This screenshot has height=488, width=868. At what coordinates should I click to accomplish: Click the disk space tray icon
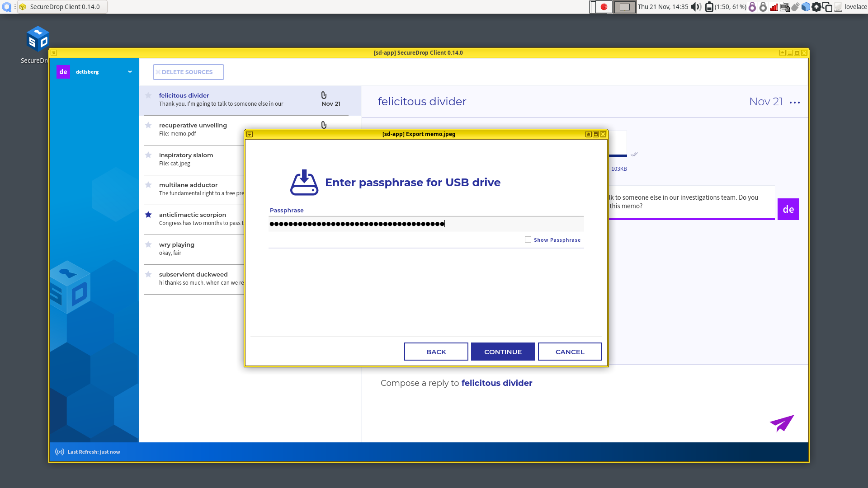coord(838,7)
